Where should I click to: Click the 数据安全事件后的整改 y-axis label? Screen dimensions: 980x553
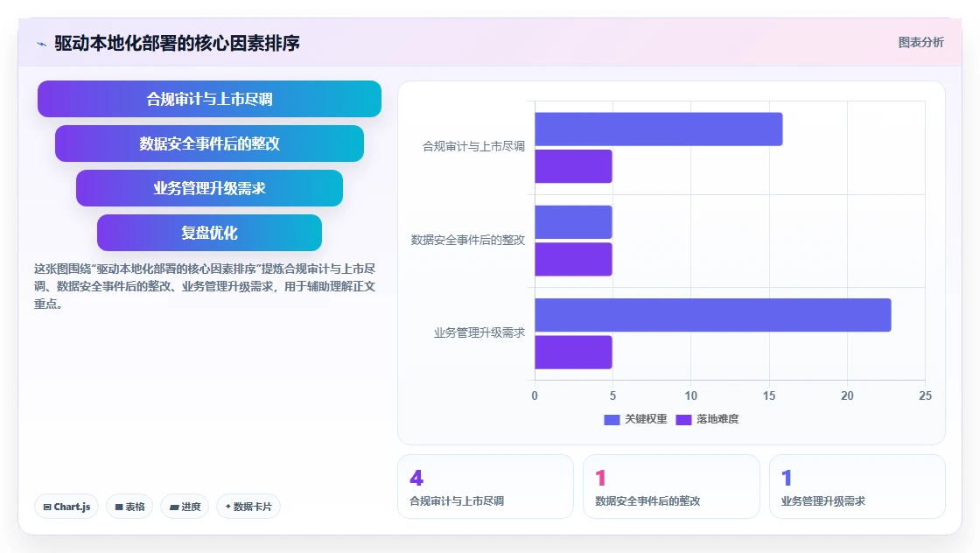(x=467, y=240)
